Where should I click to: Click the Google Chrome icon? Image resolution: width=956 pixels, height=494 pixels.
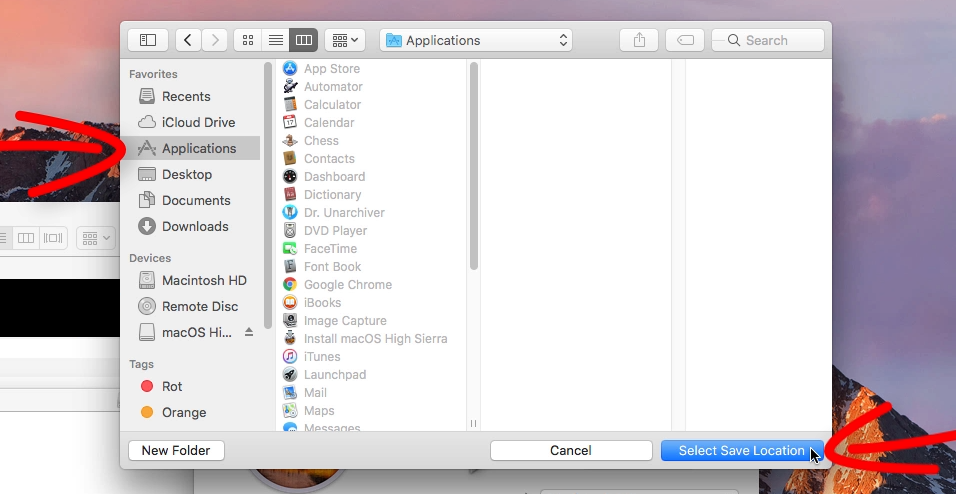click(x=290, y=284)
